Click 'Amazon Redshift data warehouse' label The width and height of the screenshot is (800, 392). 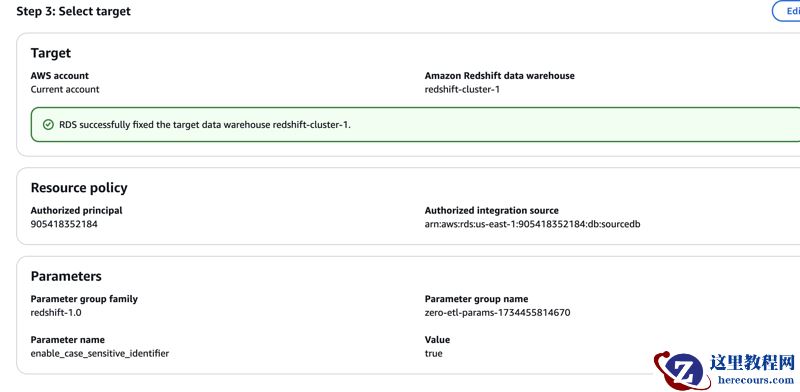(x=499, y=76)
